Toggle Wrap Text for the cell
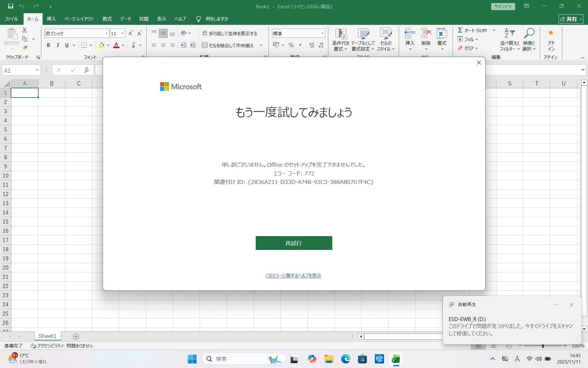 click(x=230, y=33)
